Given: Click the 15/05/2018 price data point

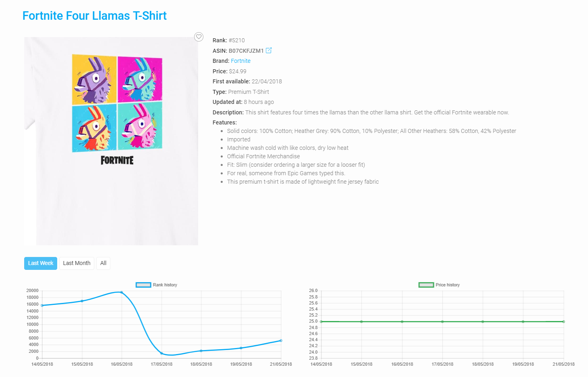Looking at the screenshot, I should coord(362,321).
